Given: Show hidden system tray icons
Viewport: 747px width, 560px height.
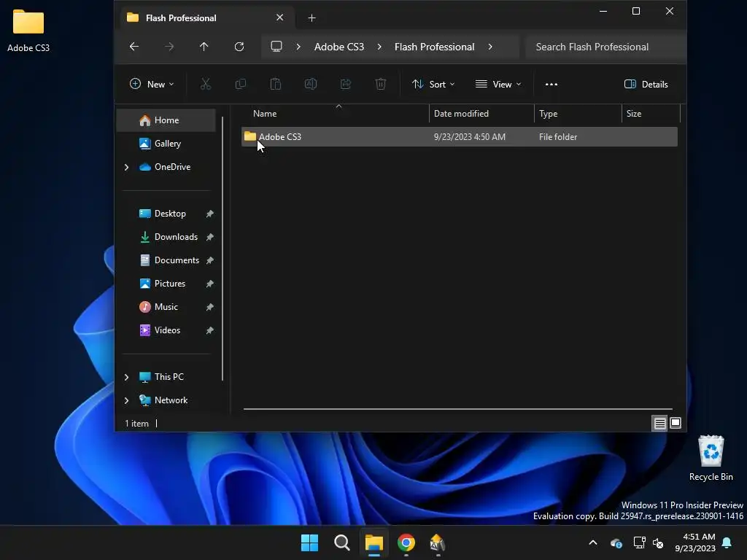Looking at the screenshot, I should pos(593,542).
